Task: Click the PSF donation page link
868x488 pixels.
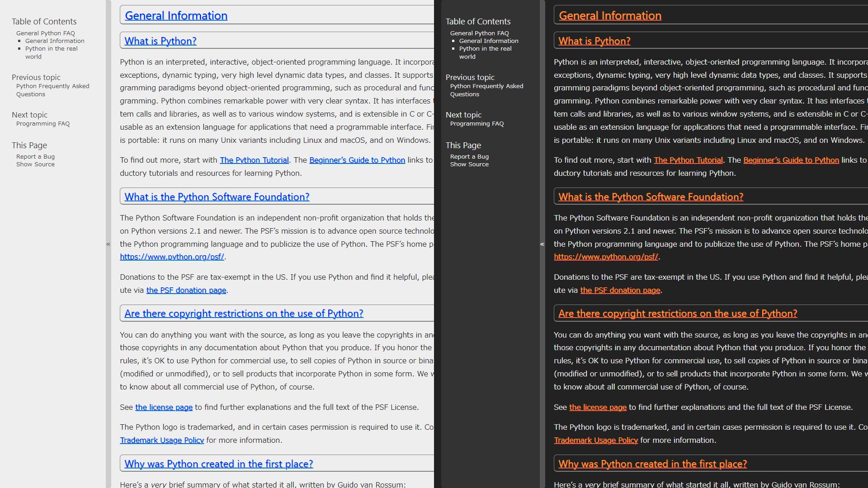Action: pos(186,290)
